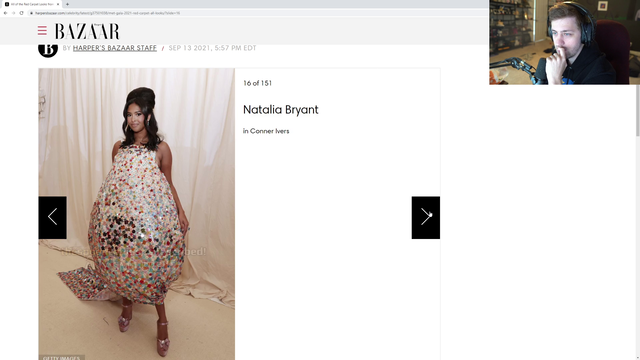This screenshot has height=360, width=640.
Task: Click the Getty Images photo credit label
Action: click(62, 358)
